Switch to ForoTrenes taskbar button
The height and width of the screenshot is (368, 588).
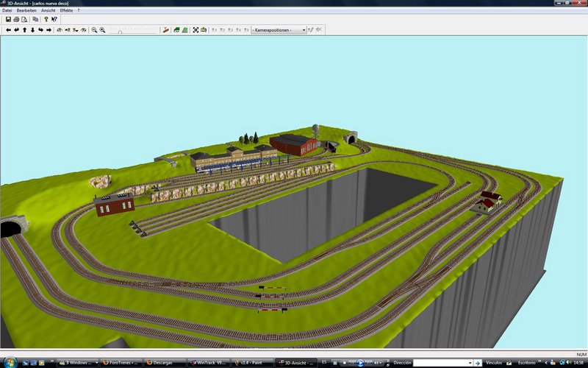(121, 363)
